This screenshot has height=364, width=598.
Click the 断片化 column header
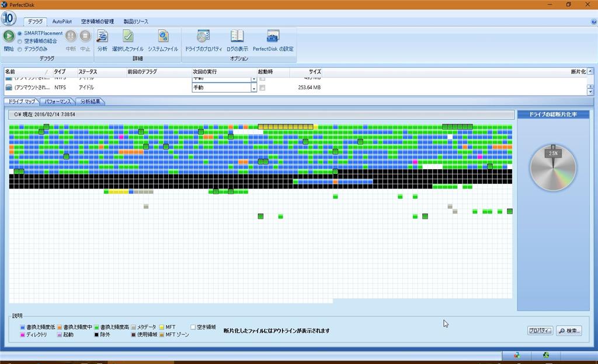(578, 72)
